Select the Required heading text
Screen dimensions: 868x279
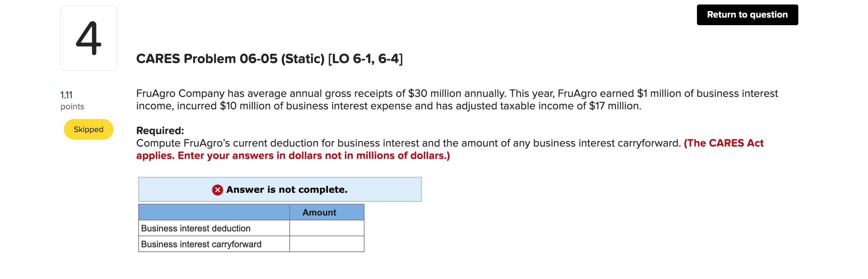point(160,130)
